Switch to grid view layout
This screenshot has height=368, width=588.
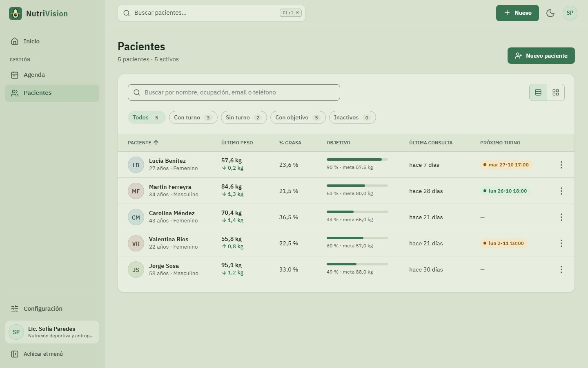click(556, 92)
